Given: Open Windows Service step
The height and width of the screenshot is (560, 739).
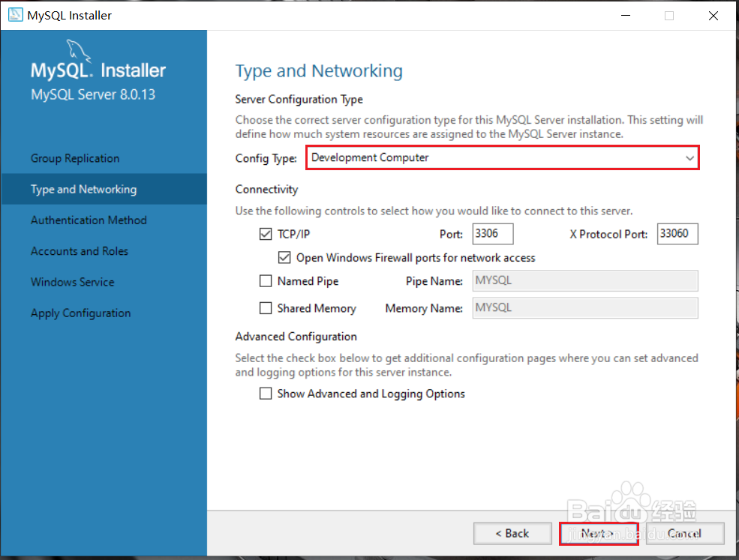Looking at the screenshot, I should (73, 282).
